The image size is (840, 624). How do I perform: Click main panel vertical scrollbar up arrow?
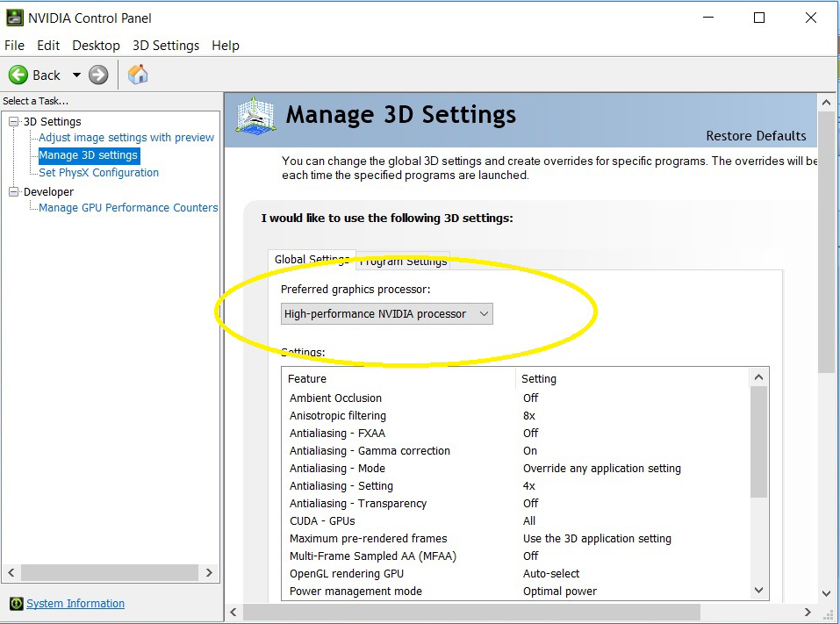click(x=826, y=103)
